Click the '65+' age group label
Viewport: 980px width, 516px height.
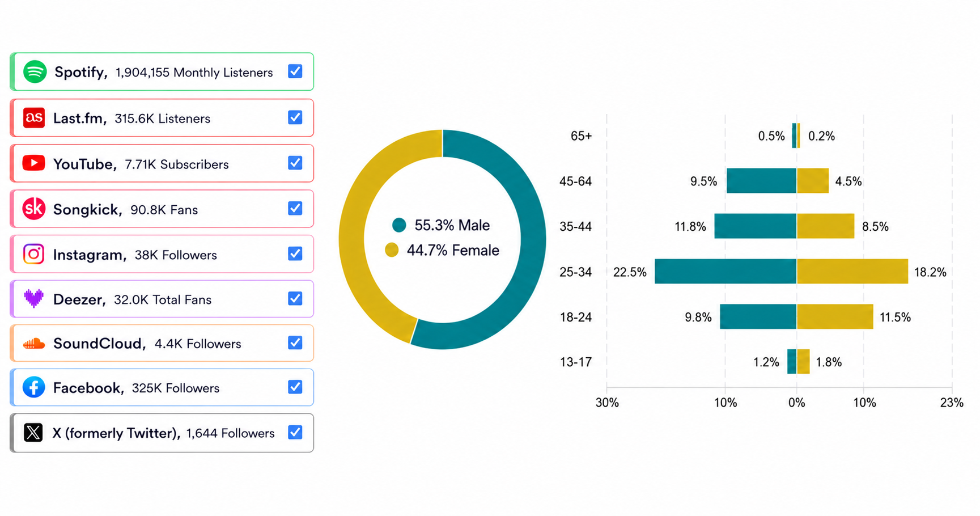pyautogui.click(x=581, y=136)
